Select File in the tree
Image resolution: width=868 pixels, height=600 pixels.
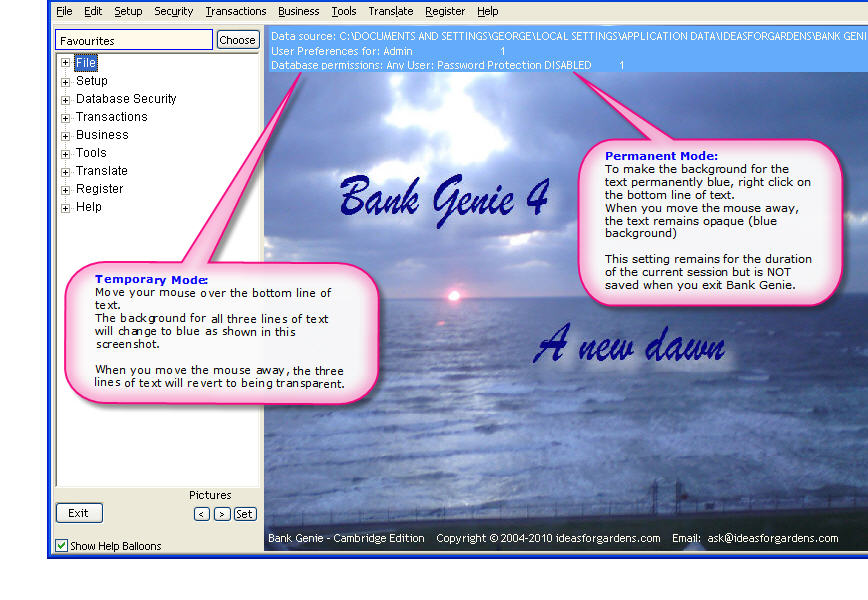pos(86,63)
